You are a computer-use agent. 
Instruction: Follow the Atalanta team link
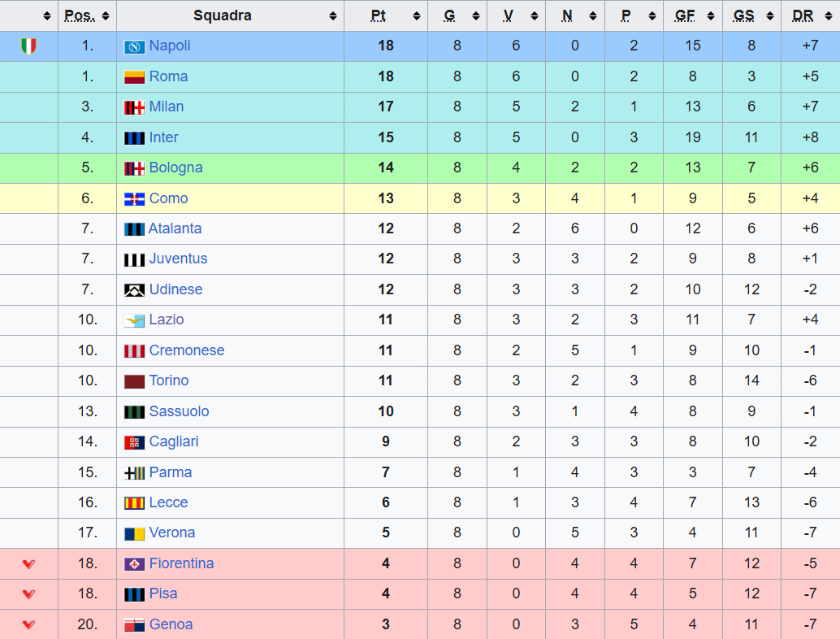175,228
